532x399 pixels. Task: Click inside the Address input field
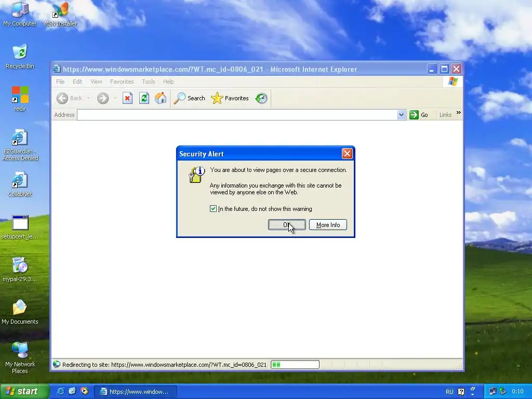point(237,115)
